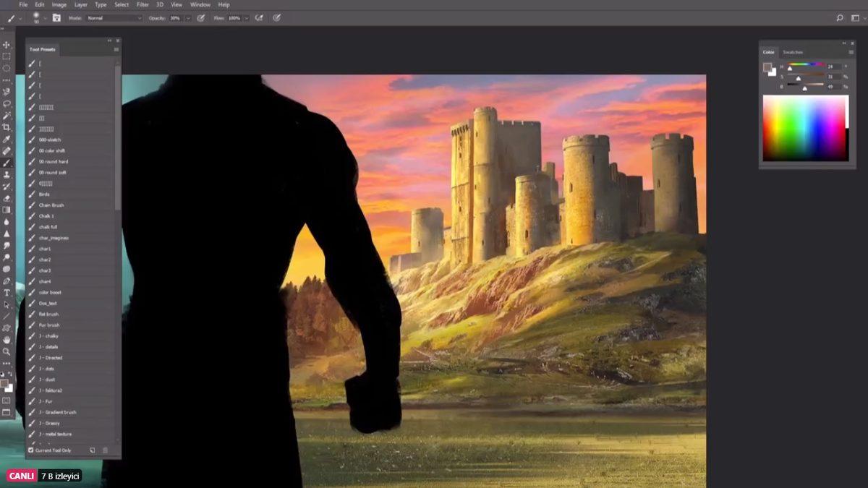Toggle the Current Tool Only checkbox
The image size is (868, 488).
(31, 450)
